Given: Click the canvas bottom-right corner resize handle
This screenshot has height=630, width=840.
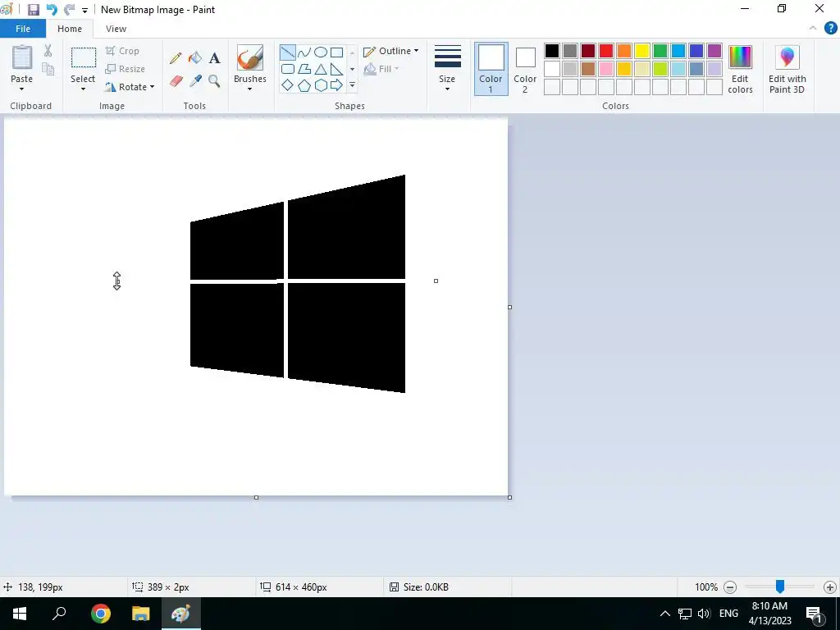Looking at the screenshot, I should 509,498.
